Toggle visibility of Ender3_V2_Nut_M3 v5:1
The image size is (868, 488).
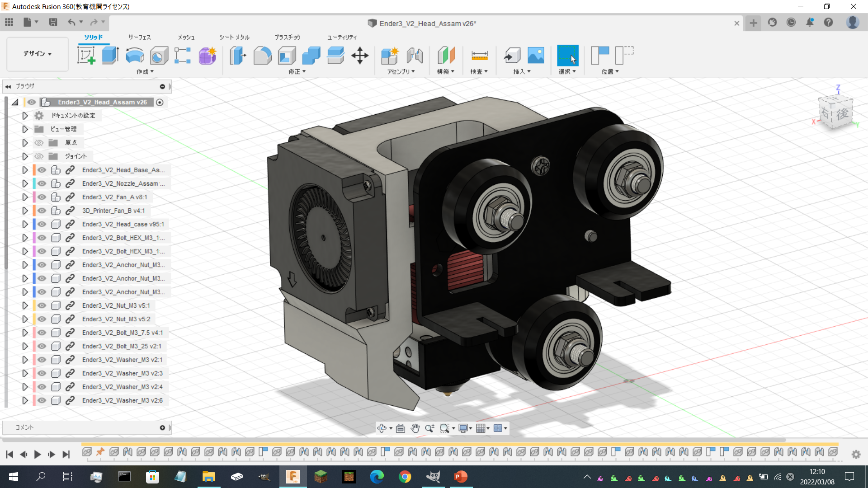(x=42, y=305)
